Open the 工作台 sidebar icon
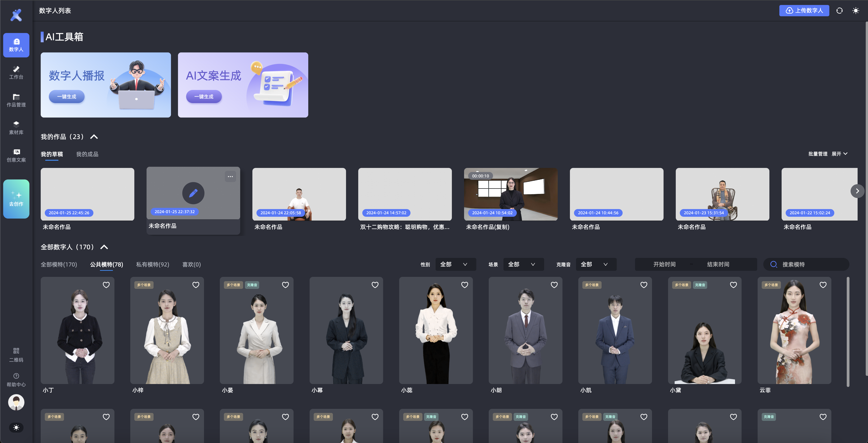 16,73
